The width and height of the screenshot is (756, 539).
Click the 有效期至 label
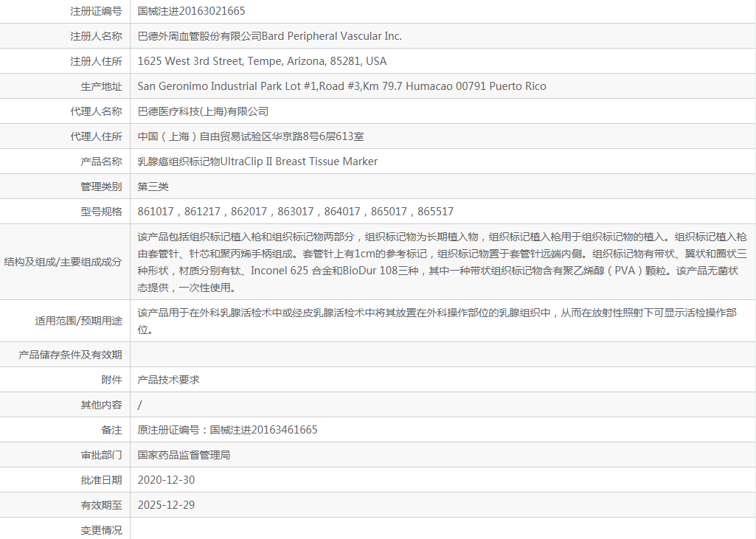pos(101,505)
